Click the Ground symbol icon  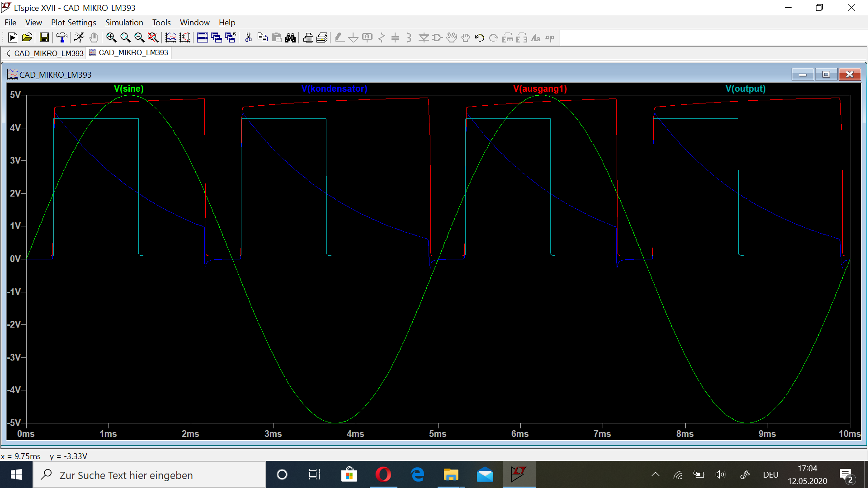click(354, 38)
